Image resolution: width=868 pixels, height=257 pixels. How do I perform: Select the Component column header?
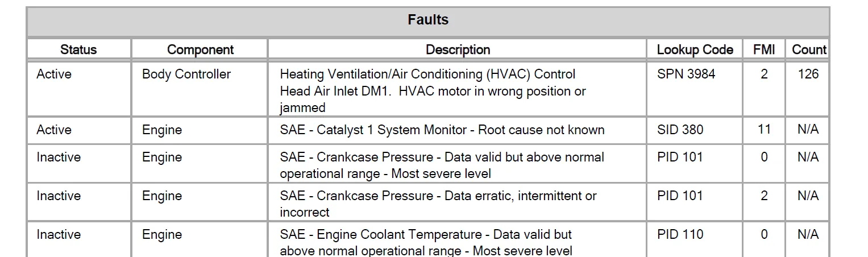pos(200,49)
